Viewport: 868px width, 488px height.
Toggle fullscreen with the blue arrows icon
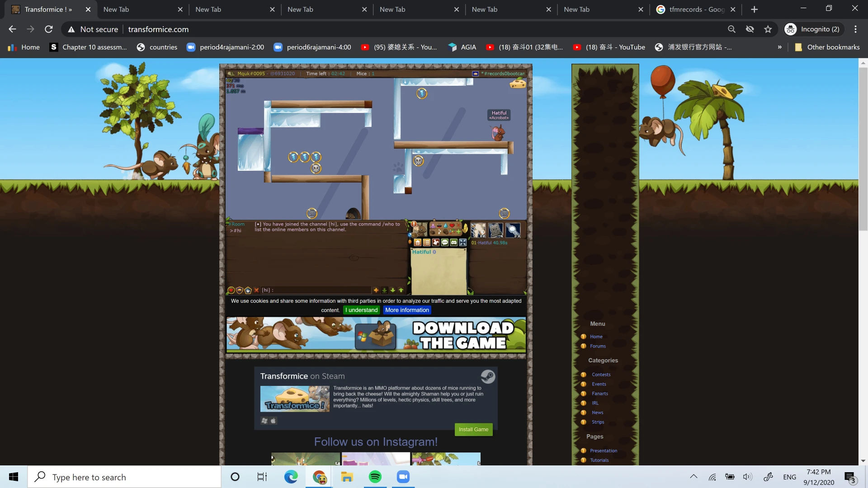click(x=463, y=243)
